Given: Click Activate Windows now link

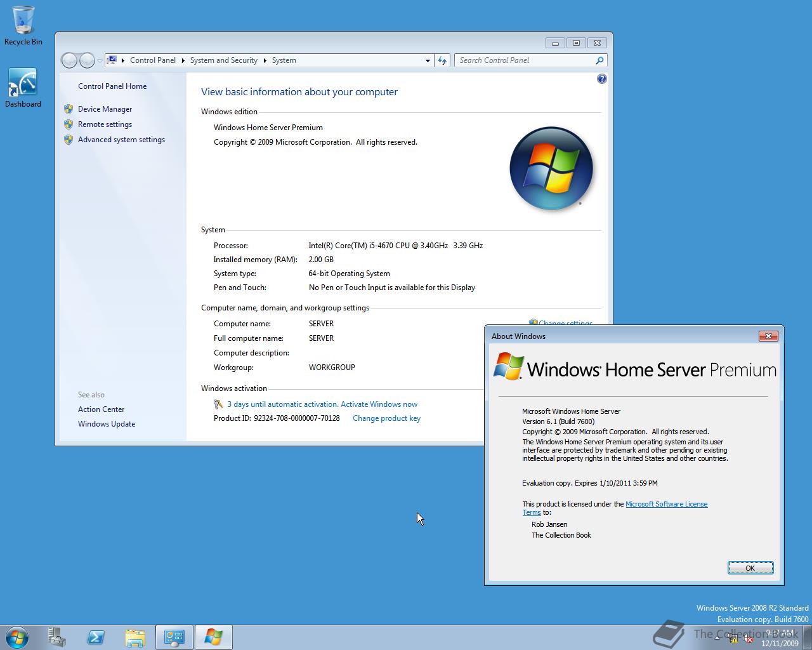Looking at the screenshot, I should (379, 404).
